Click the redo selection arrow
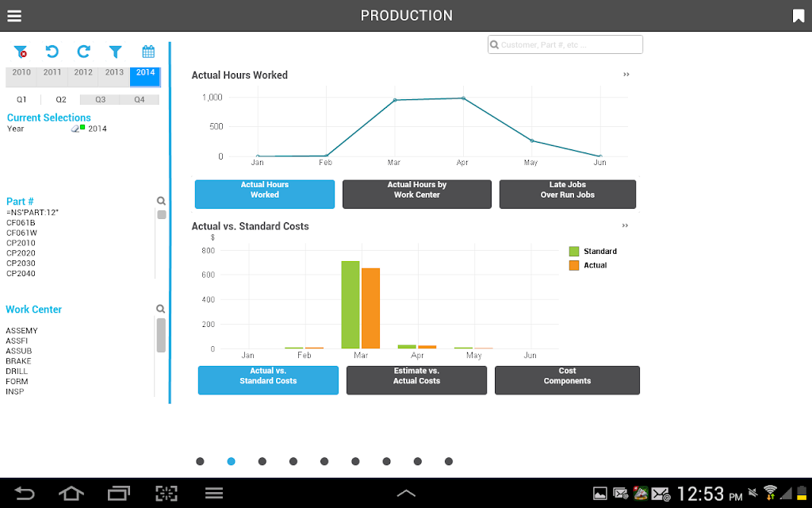Viewport: 812px width, 508px height. [x=83, y=52]
